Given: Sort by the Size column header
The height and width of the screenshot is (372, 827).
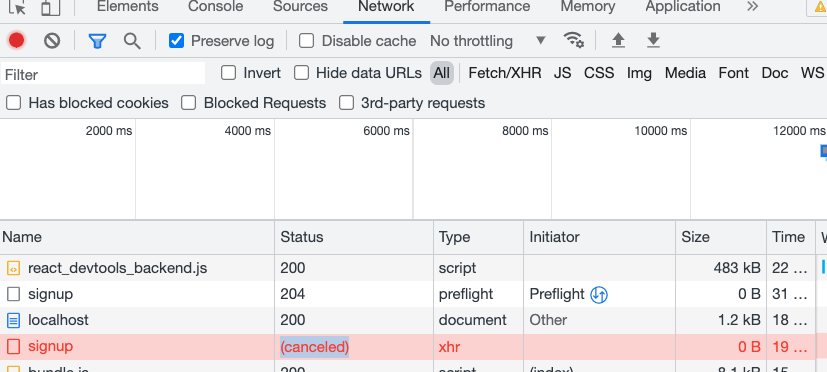Looking at the screenshot, I should click(720, 237).
